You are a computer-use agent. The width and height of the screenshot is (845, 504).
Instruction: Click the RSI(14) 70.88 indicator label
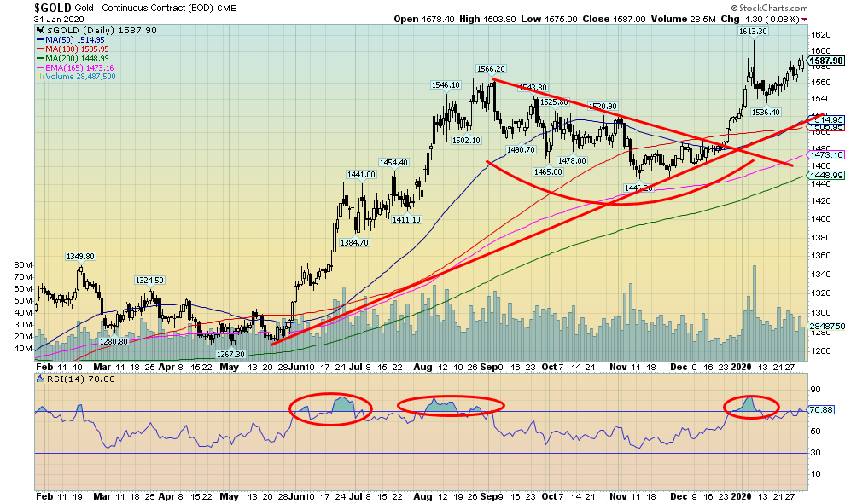(65, 378)
